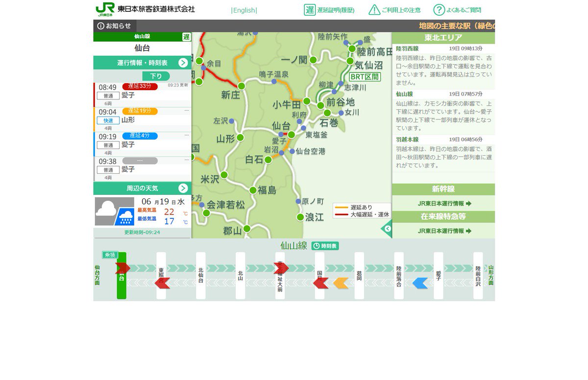This screenshot has width=588, height=380.
Task: Click the 白石 station marker on the map
Action: click(268, 160)
